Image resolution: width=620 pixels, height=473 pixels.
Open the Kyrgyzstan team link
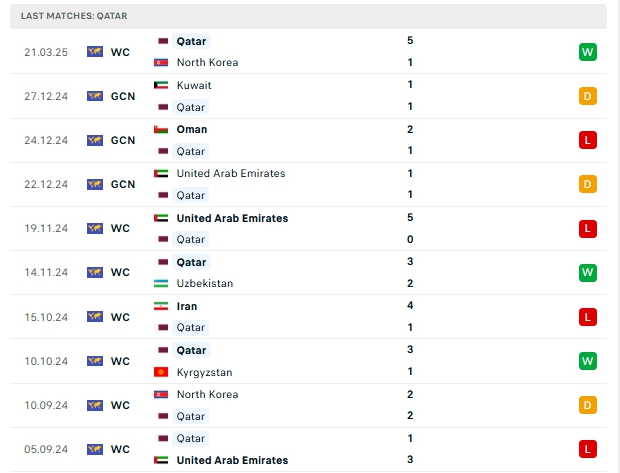pos(204,372)
